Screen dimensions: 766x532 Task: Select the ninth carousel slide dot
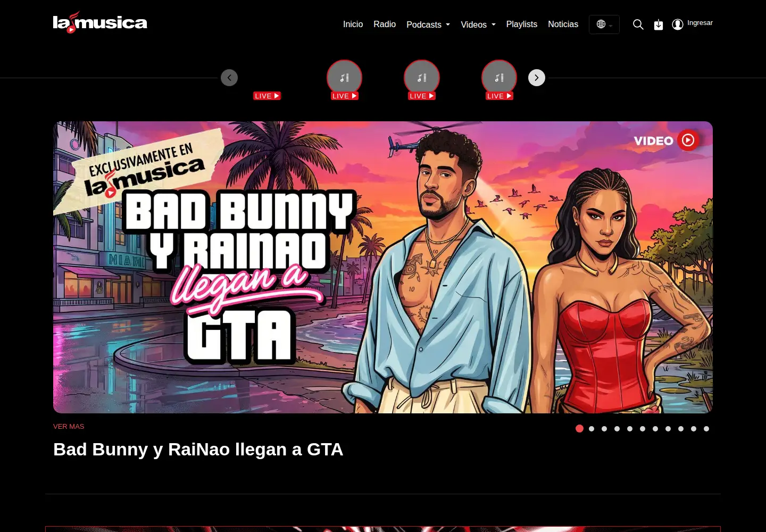tap(681, 429)
